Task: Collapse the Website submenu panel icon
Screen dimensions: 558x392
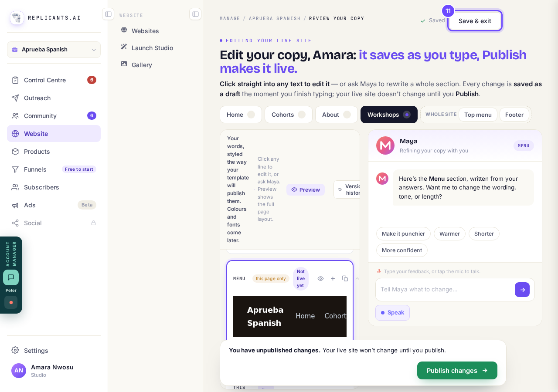Action: [195, 14]
